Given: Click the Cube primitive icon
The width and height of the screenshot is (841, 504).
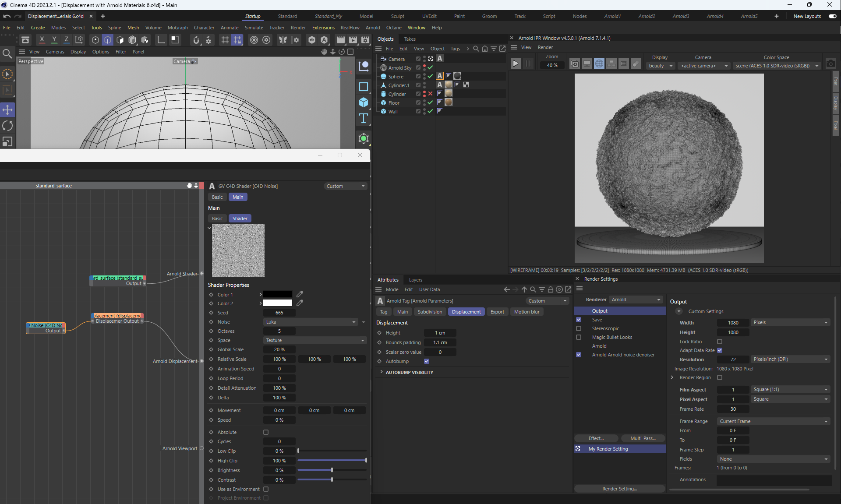Looking at the screenshot, I should pyautogui.click(x=364, y=102).
